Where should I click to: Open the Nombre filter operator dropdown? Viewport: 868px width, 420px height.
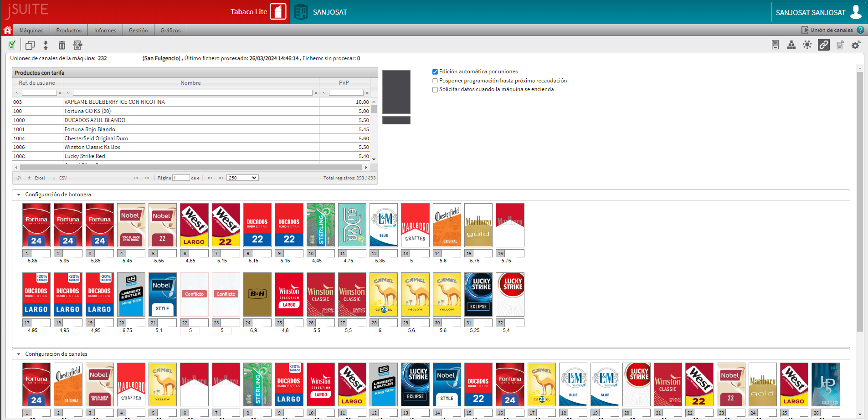68,93
